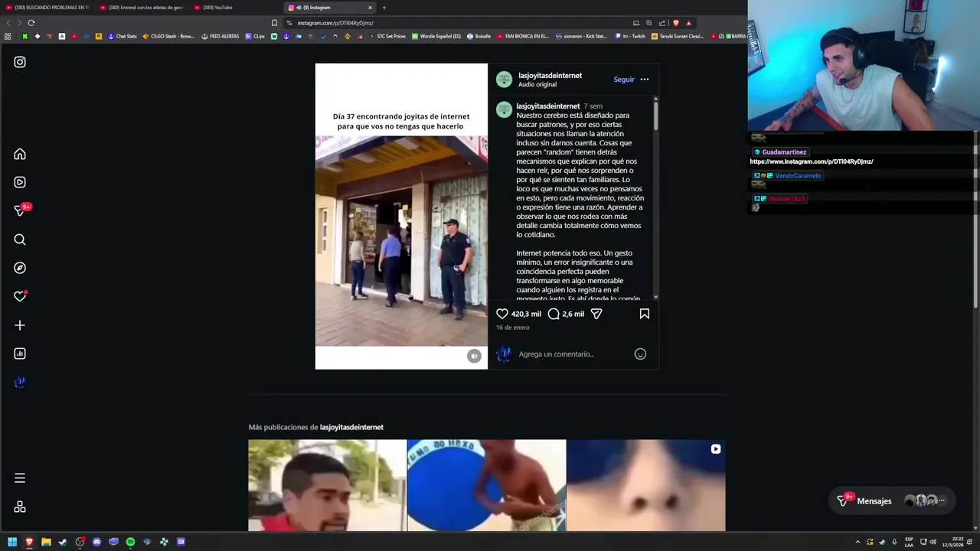This screenshot has width=980, height=551.
Task: Open the Tanuki Sunset Classic bookmark
Action: pyautogui.click(x=677, y=36)
